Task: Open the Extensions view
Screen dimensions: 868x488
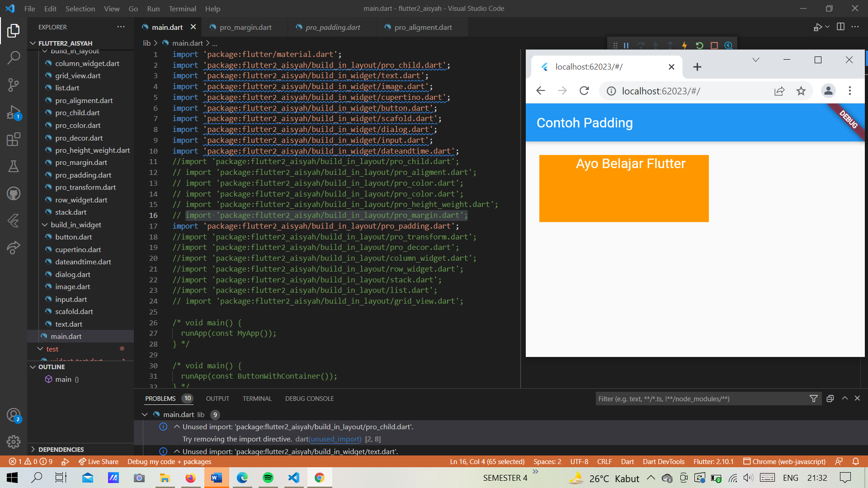Action: [14, 139]
